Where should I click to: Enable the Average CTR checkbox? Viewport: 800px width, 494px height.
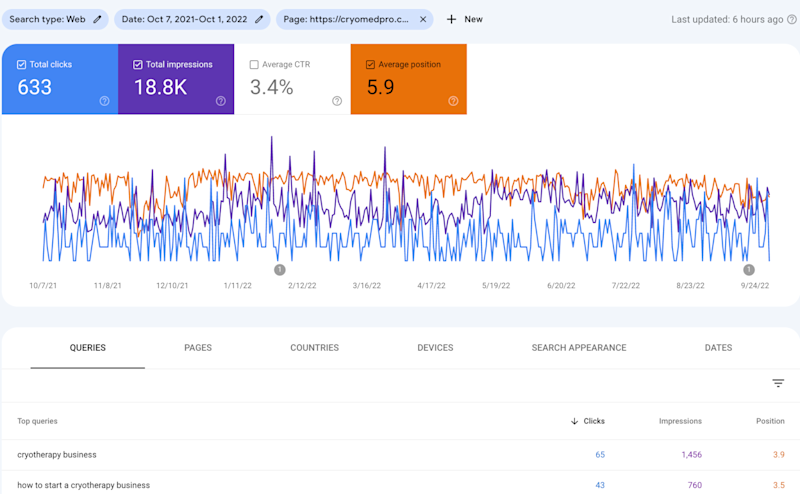click(x=254, y=65)
